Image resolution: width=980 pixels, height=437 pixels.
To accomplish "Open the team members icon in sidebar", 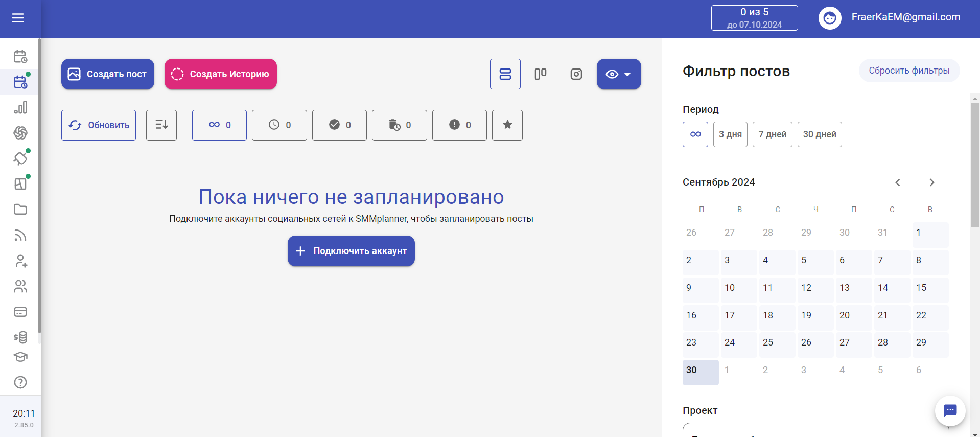I will click(20, 286).
